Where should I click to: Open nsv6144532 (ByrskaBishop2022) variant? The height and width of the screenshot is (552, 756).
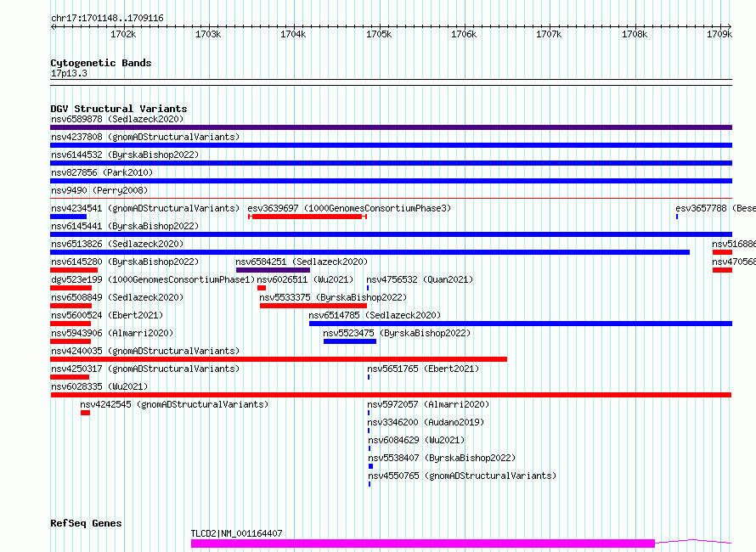pyautogui.click(x=125, y=155)
